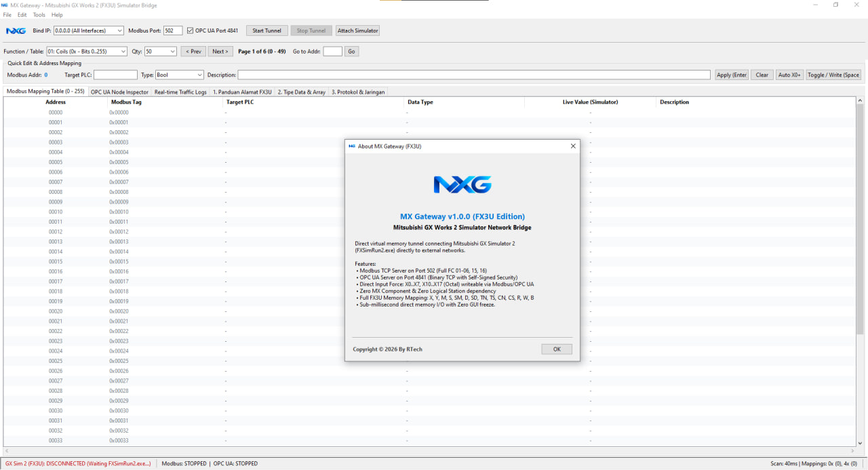Switch to the OPC UA Node Inspector tab
The image size is (868, 470).
pyautogui.click(x=120, y=92)
